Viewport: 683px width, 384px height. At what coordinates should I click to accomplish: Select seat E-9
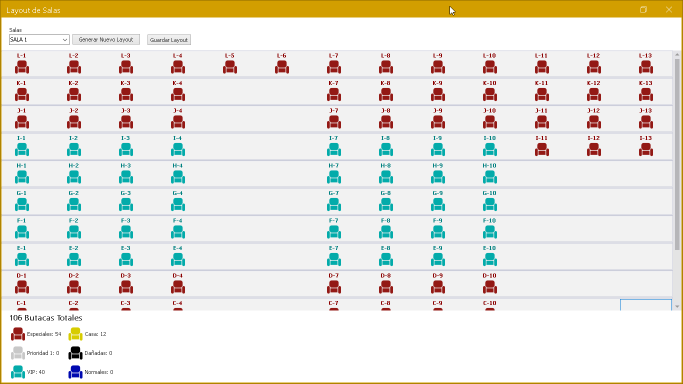[x=438, y=259]
